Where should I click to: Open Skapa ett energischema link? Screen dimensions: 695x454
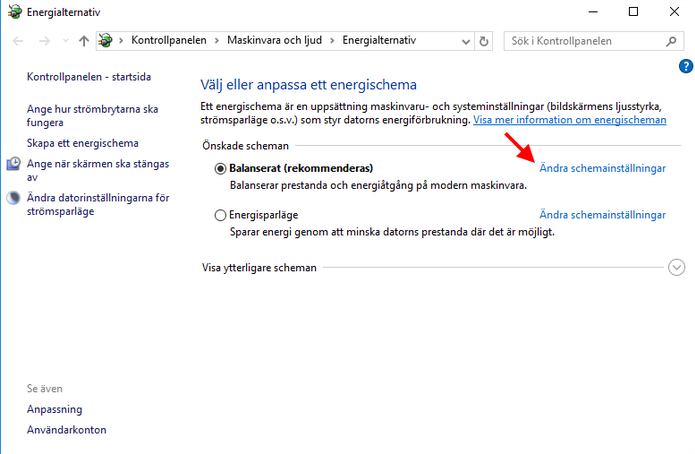(82, 143)
